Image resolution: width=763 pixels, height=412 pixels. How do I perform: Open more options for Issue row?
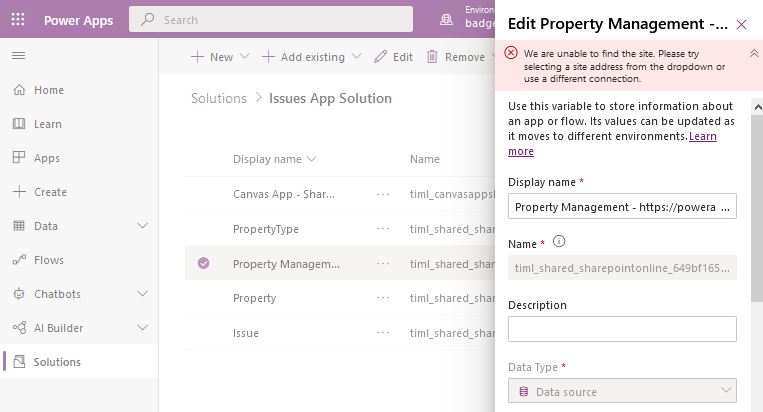point(383,333)
